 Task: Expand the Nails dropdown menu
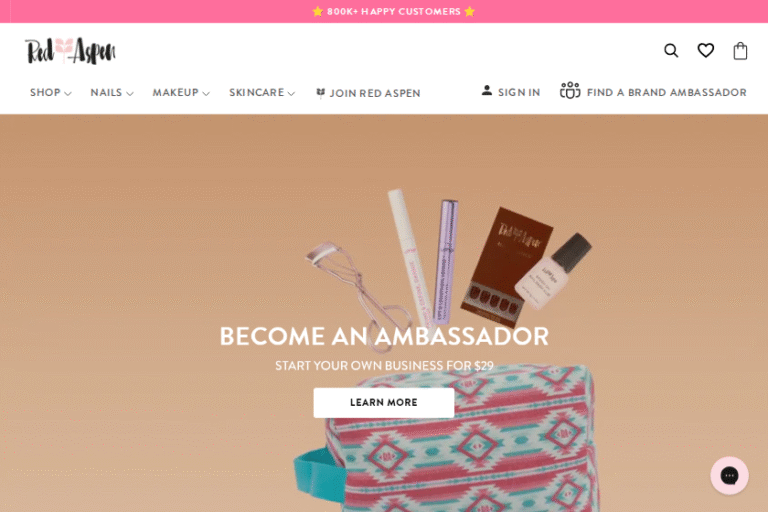pyautogui.click(x=112, y=93)
